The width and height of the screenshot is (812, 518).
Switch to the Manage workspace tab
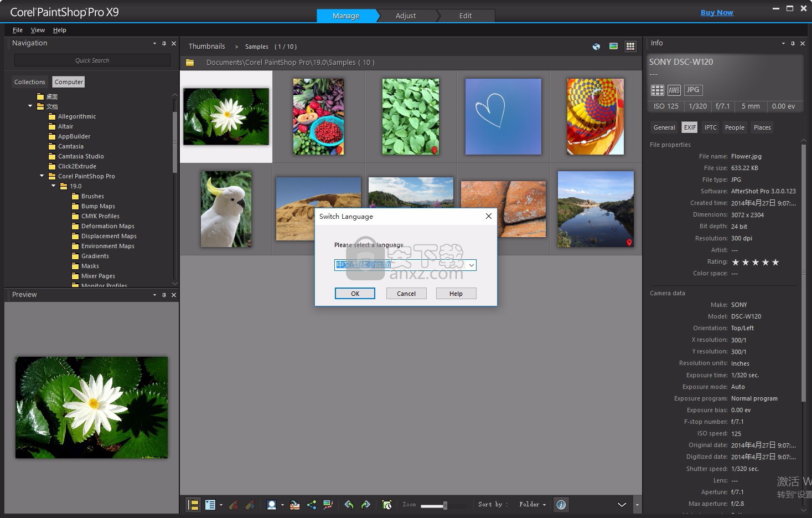[346, 16]
